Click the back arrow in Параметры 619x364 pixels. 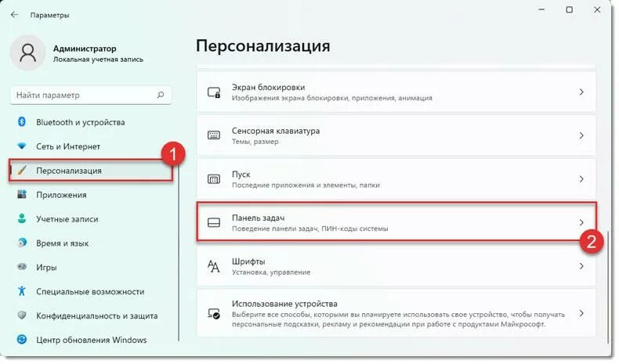[x=15, y=15]
